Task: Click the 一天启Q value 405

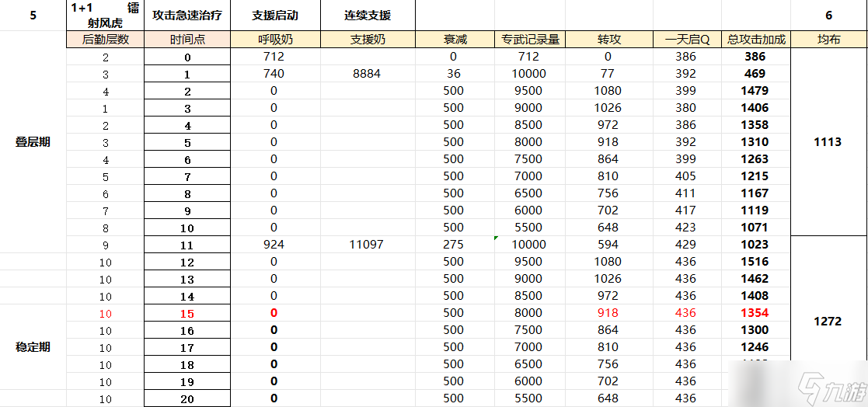Action: pos(686,176)
